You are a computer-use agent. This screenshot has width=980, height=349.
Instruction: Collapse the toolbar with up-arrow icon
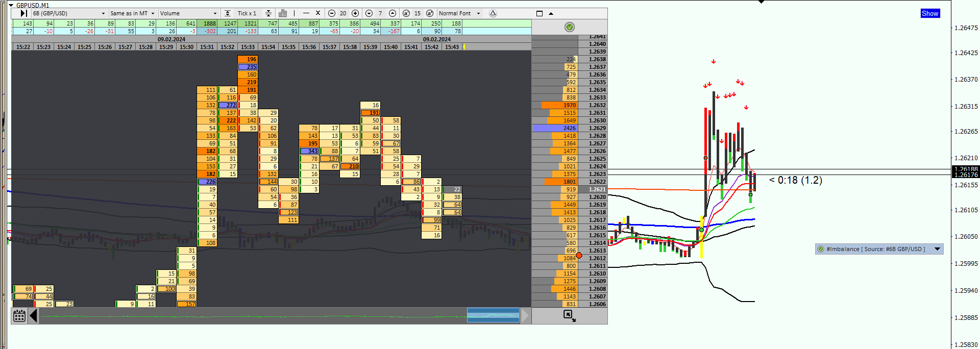pos(551,14)
